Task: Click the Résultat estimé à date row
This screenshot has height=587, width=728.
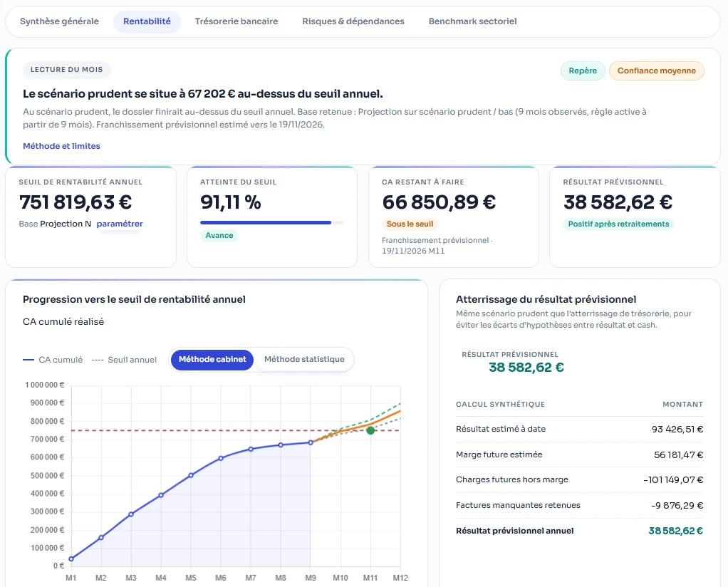Action: [x=579, y=429]
